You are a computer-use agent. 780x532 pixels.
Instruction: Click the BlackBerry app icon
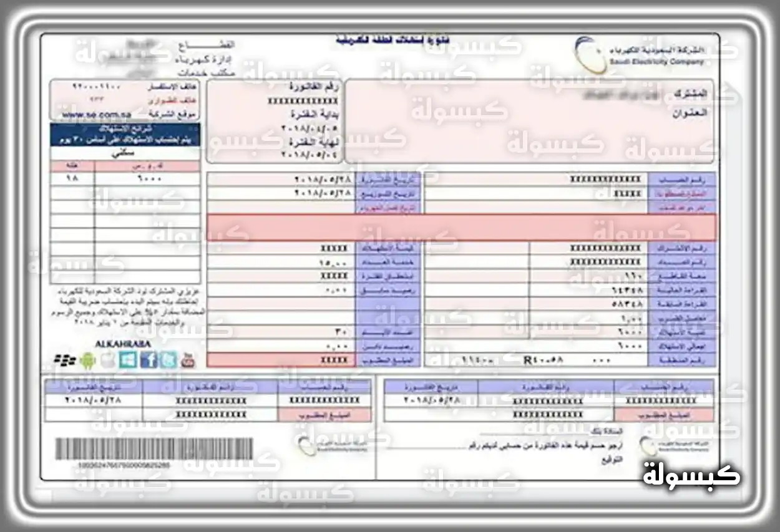(x=64, y=360)
